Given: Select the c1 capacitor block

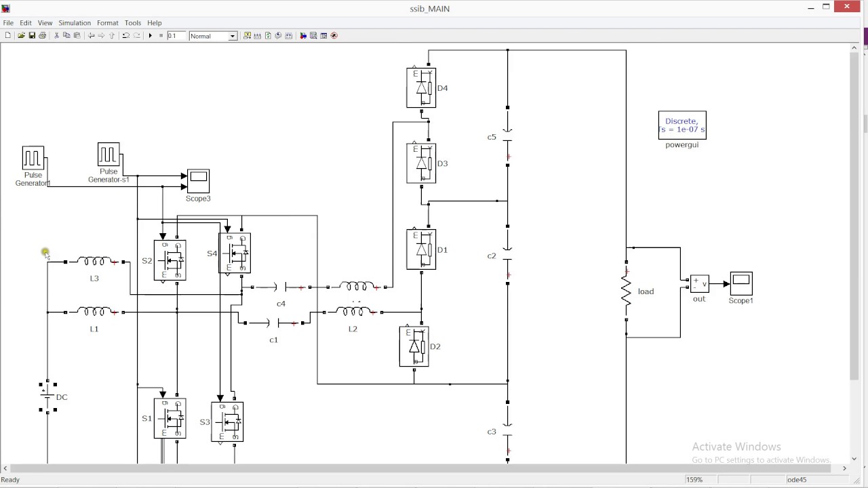Looking at the screenshot, I should click(x=273, y=323).
